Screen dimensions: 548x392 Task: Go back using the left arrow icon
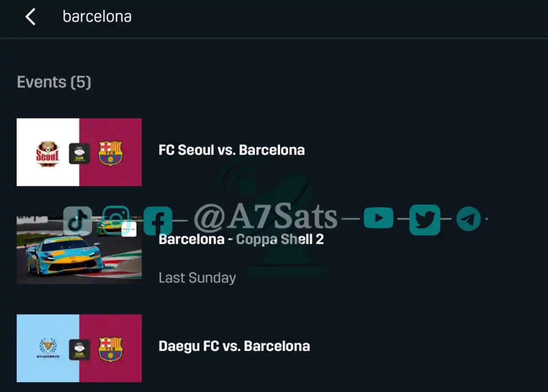(x=30, y=17)
